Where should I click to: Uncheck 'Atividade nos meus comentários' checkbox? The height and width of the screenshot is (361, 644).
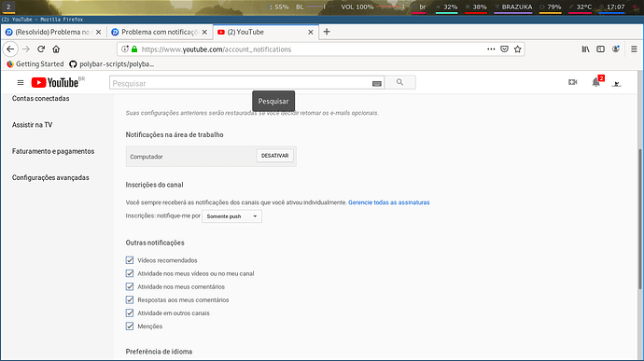(x=130, y=286)
